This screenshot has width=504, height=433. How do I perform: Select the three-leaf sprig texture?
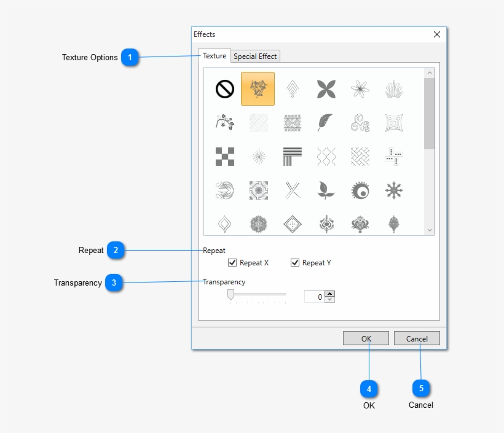[326, 190]
